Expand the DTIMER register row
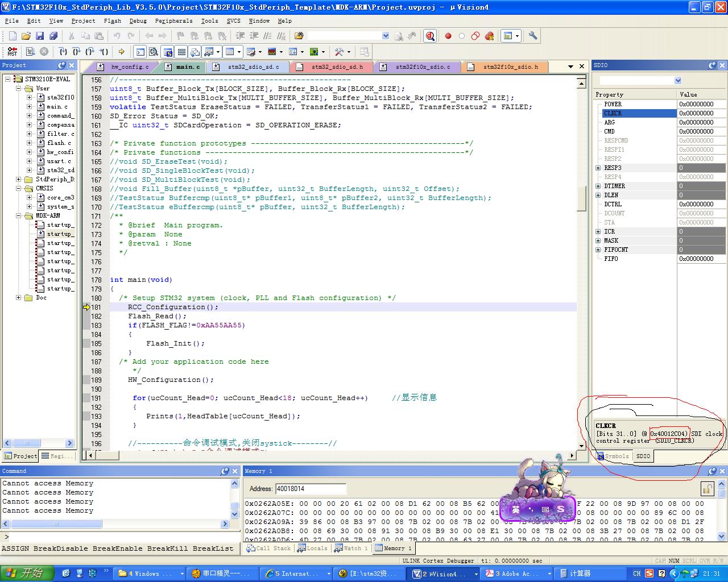Screen dimensions: 728x582 pos(598,186)
